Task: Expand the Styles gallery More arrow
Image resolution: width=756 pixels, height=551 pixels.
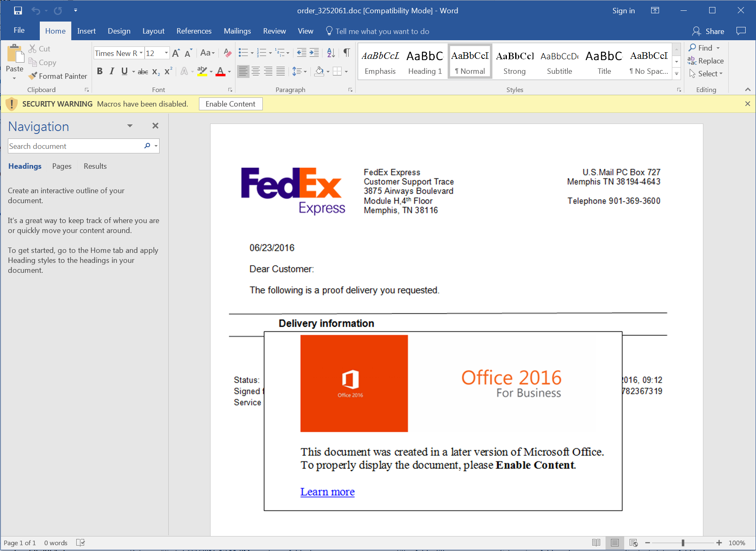Action: pyautogui.click(x=676, y=74)
